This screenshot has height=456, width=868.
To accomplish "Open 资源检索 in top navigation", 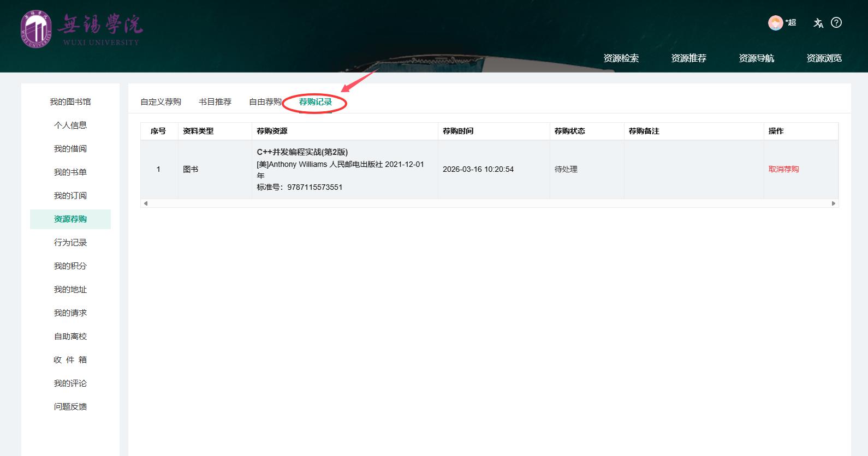I will (x=621, y=58).
